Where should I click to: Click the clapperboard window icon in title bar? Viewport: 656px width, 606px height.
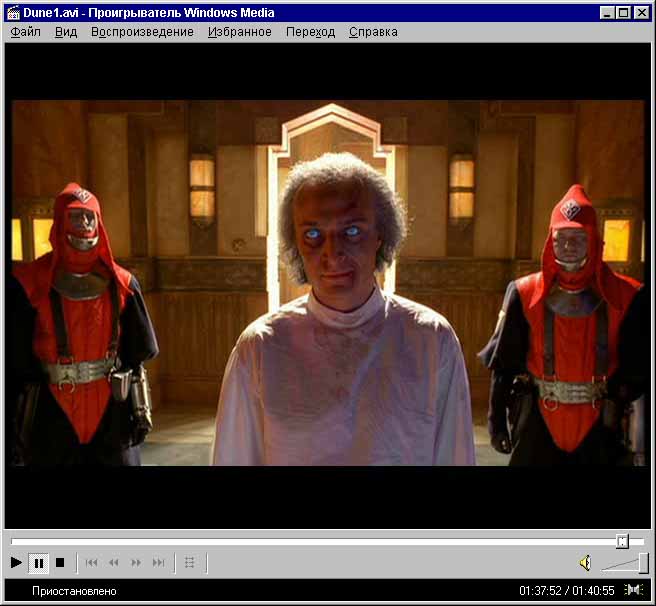13,13
